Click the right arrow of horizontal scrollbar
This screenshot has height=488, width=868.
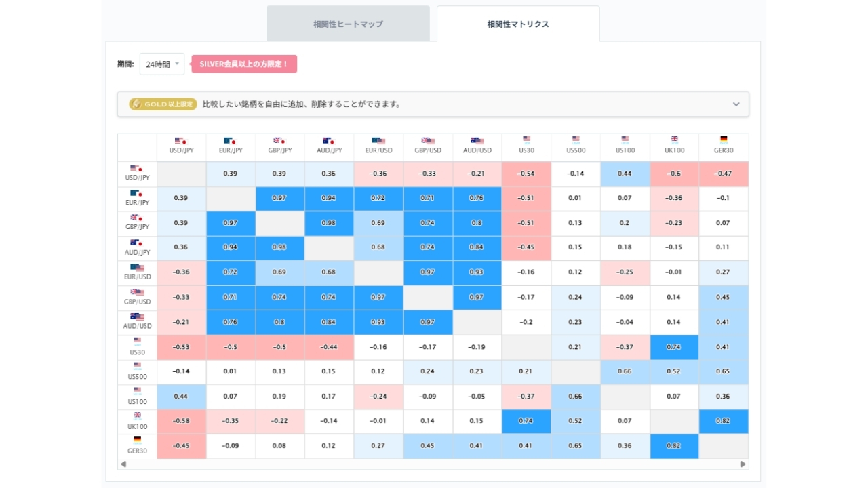743,464
